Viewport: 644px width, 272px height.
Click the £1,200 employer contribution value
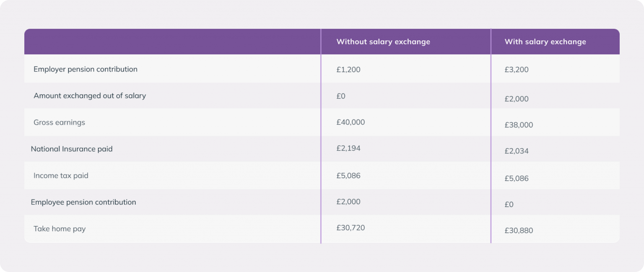pyautogui.click(x=348, y=70)
